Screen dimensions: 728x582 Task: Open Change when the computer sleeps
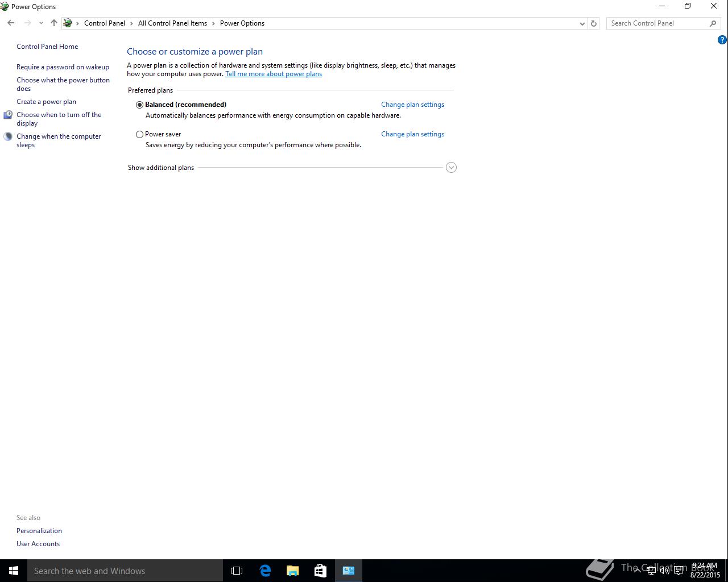59,140
